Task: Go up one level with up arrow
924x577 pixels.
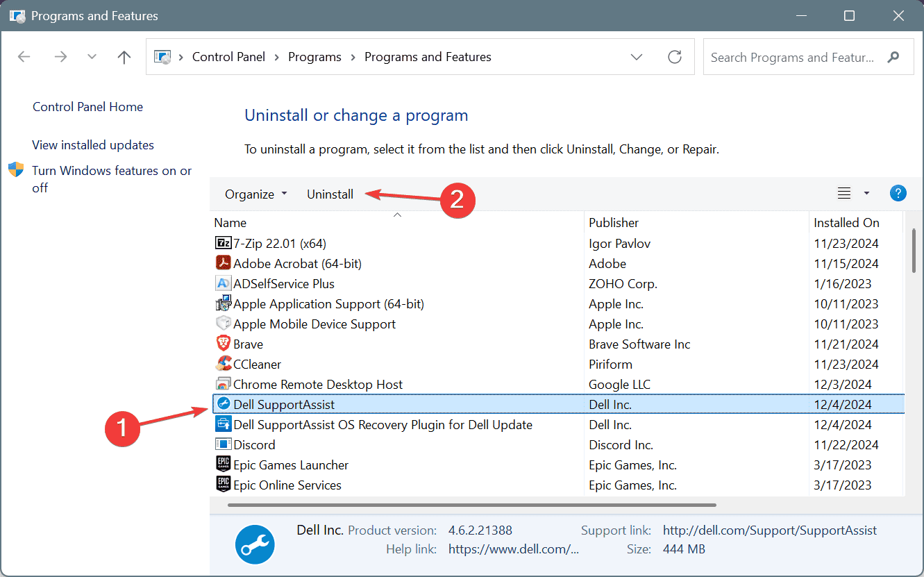Action: click(x=124, y=57)
